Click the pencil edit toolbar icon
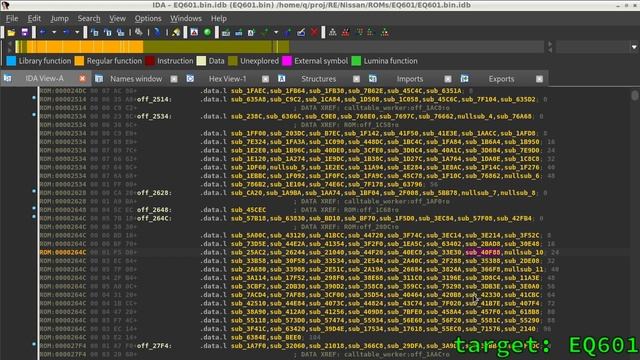 tap(301, 32)
